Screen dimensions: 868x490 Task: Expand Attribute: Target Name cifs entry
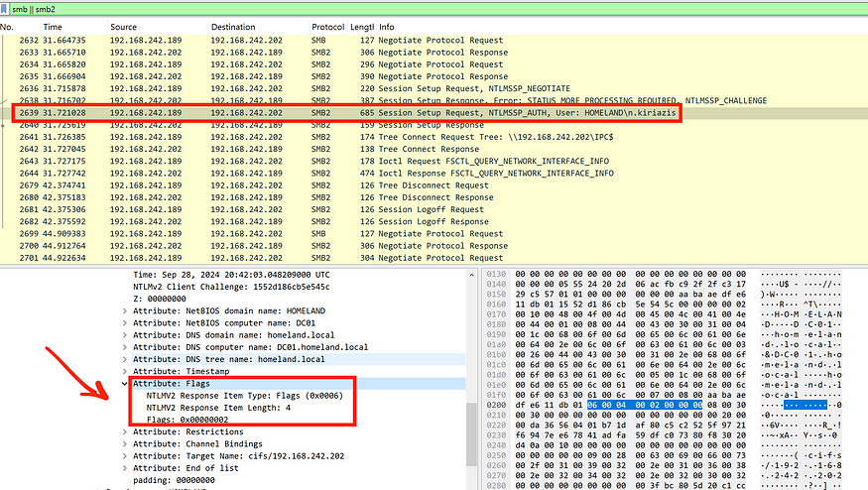pos(125,456)
